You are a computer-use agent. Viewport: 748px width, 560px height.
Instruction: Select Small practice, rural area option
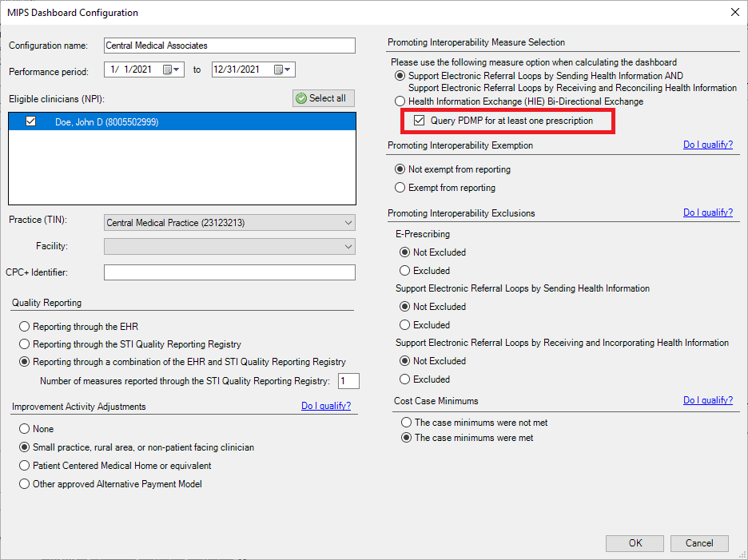(x=24, y=447)
